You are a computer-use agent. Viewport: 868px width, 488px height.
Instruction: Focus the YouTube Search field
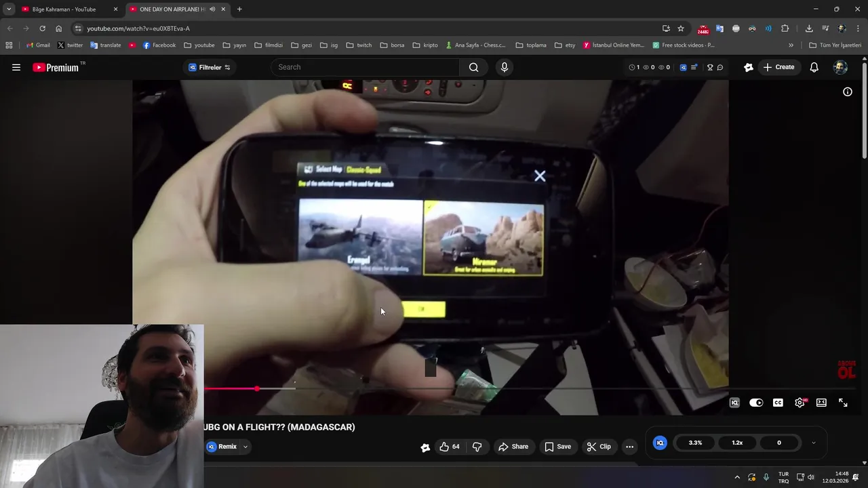(366, 67)
